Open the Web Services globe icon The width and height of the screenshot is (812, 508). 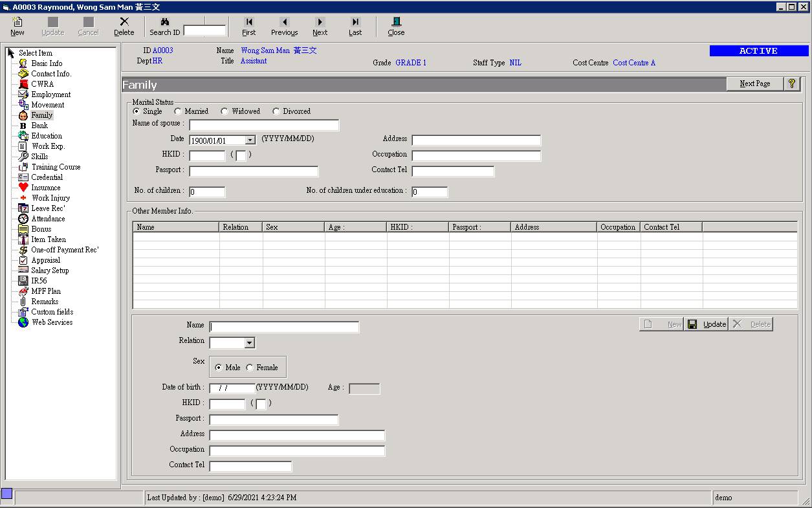(x=23, y=322)
